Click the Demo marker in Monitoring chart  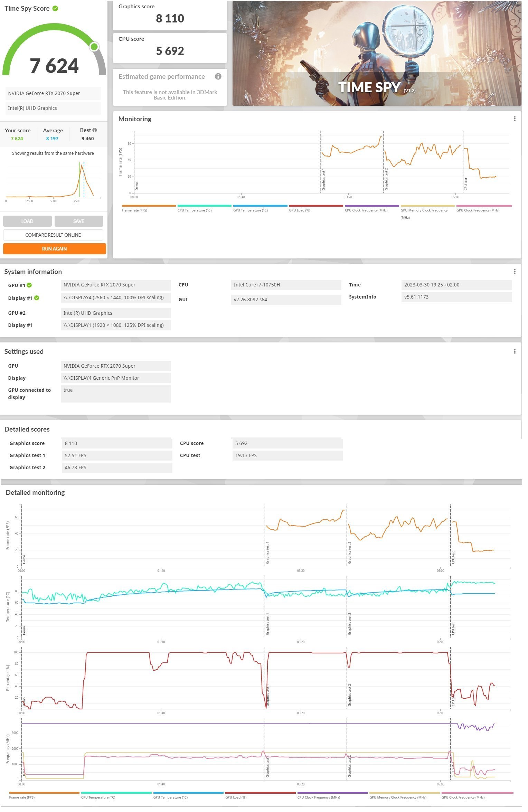pos(137,186)
